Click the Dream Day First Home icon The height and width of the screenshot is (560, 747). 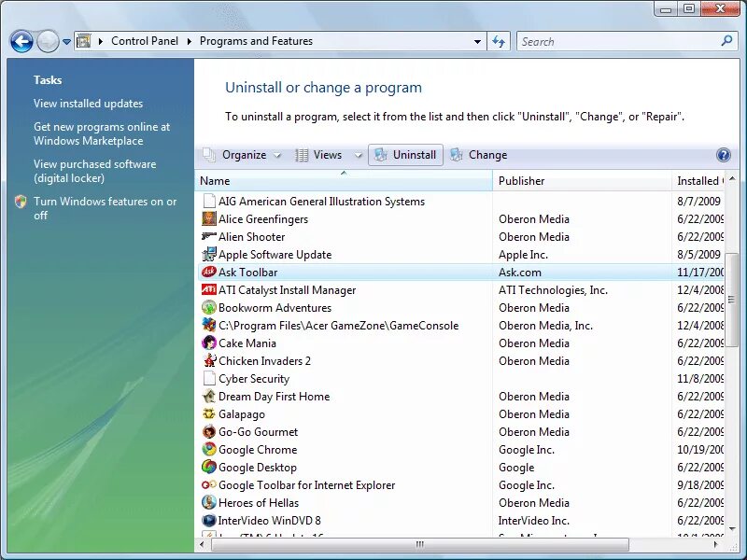(208, 396)
